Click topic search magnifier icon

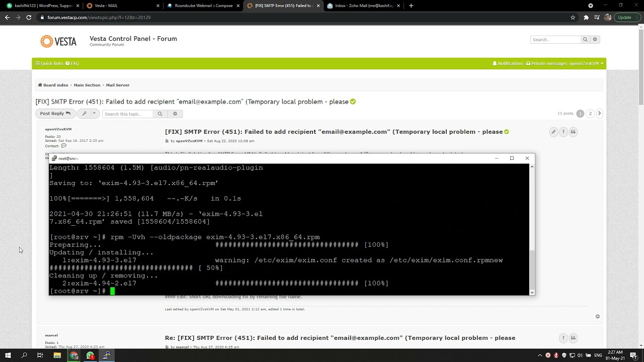[160, 114]
